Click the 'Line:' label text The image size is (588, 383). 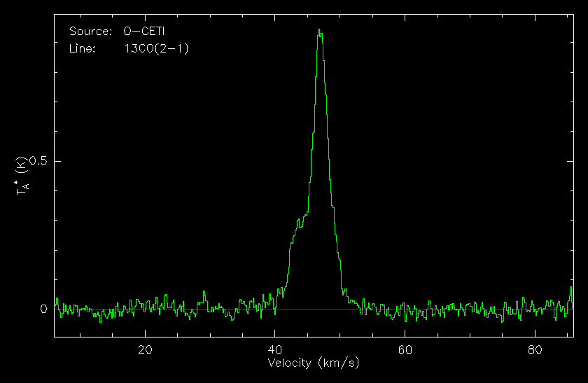point(83,49)
